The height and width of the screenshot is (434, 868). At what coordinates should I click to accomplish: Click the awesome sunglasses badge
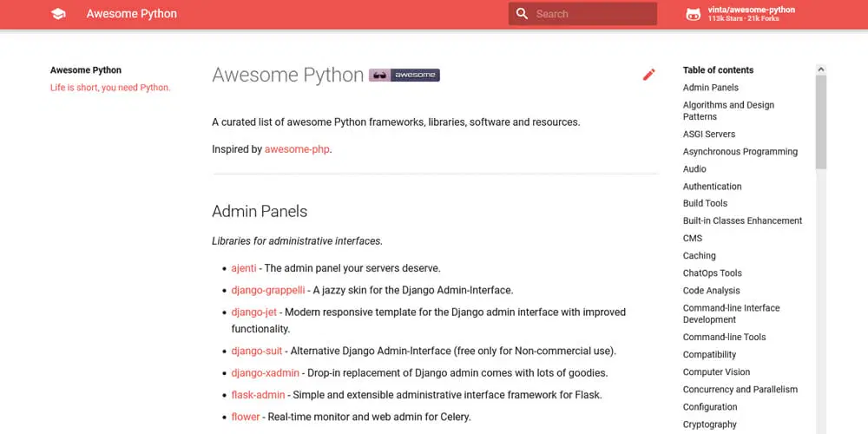pos(404,75)
